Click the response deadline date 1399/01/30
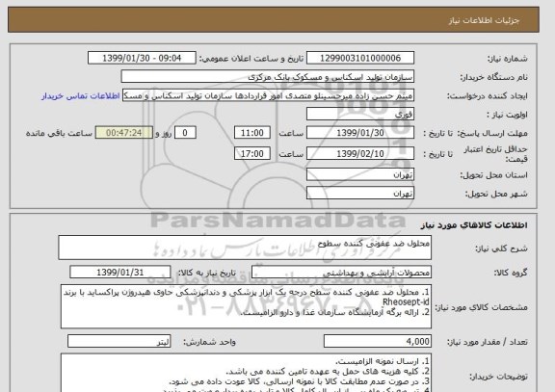The image size is (555, 392). coord(360,133)
